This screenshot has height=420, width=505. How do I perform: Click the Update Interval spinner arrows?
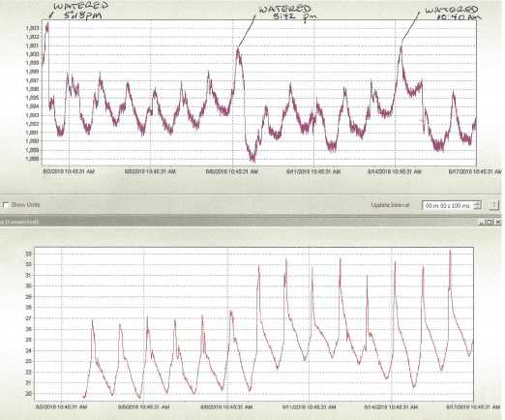478,205
